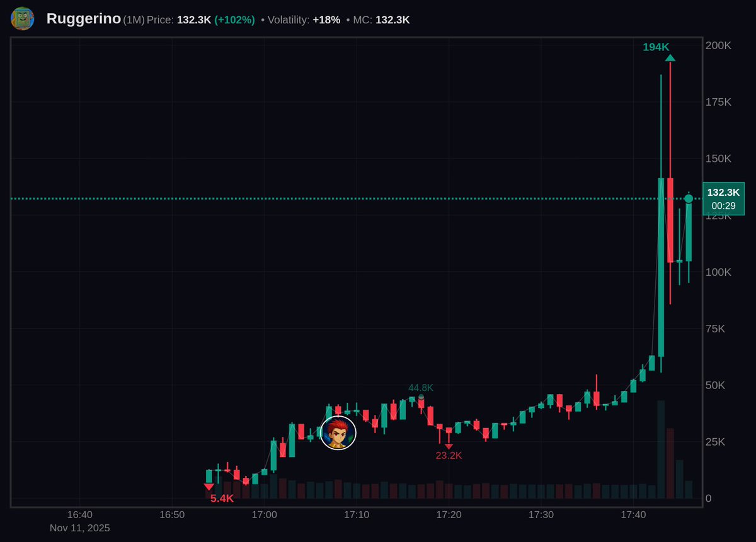Click the 25K price axis label
This screenshot has height=542, width=756.
[x=716, y=442]
